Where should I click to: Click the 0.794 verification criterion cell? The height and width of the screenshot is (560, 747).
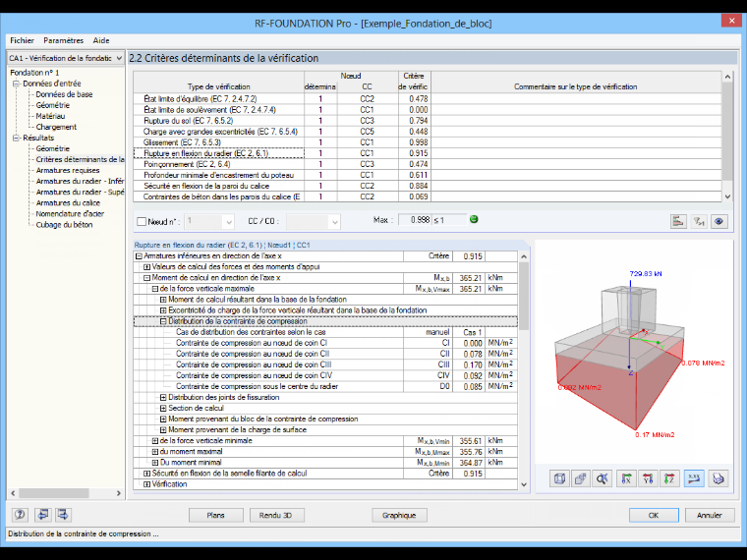pos(415,121)
